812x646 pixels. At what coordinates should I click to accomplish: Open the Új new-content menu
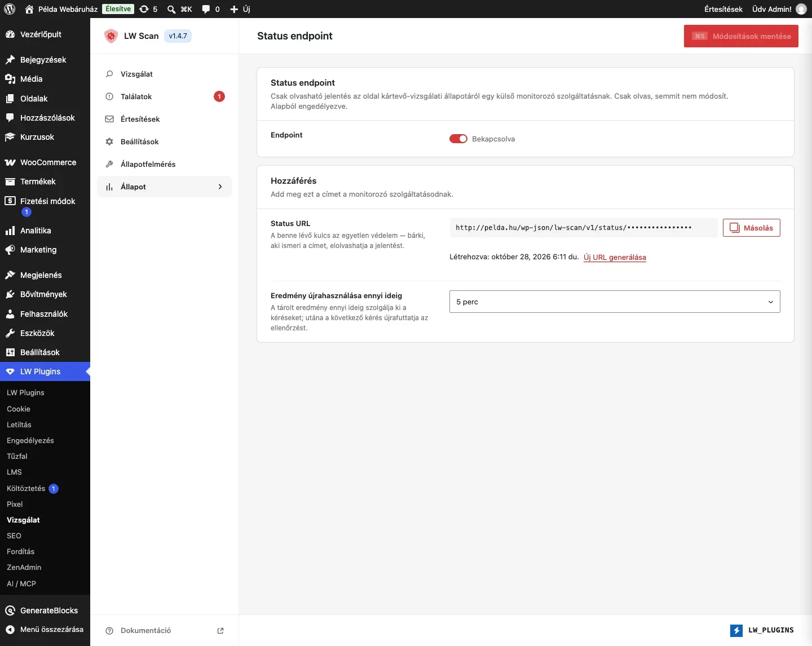tap(240, 9)
